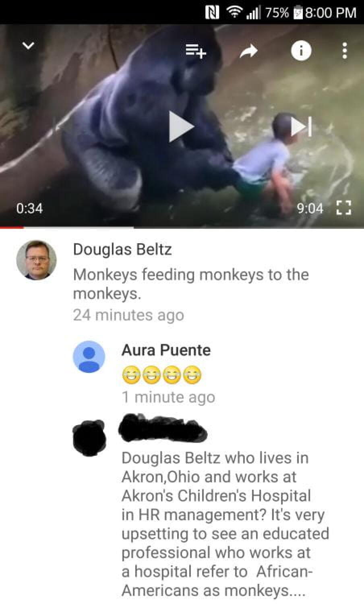
Task: Minimize video with the down chevron
Action: pos(28,46)
